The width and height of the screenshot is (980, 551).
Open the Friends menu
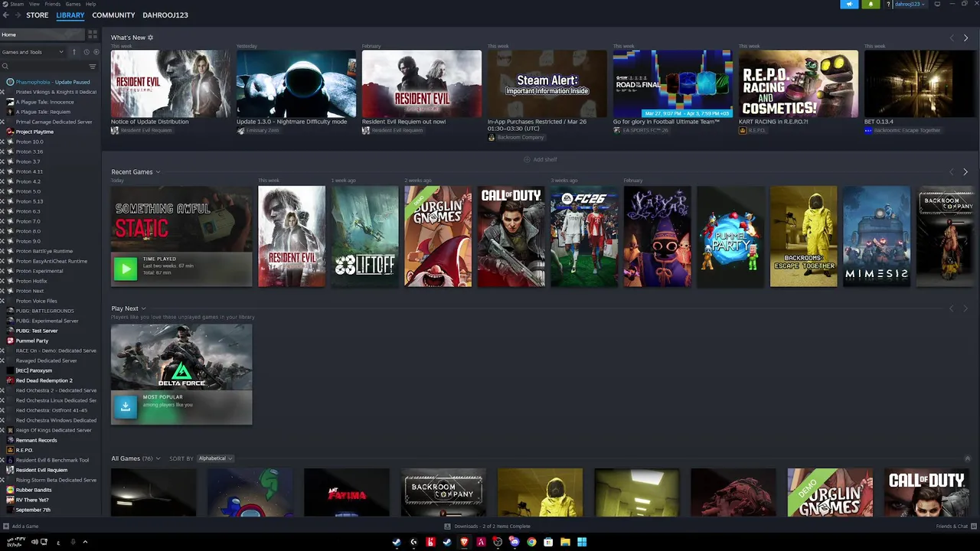[x=53, y=4]
